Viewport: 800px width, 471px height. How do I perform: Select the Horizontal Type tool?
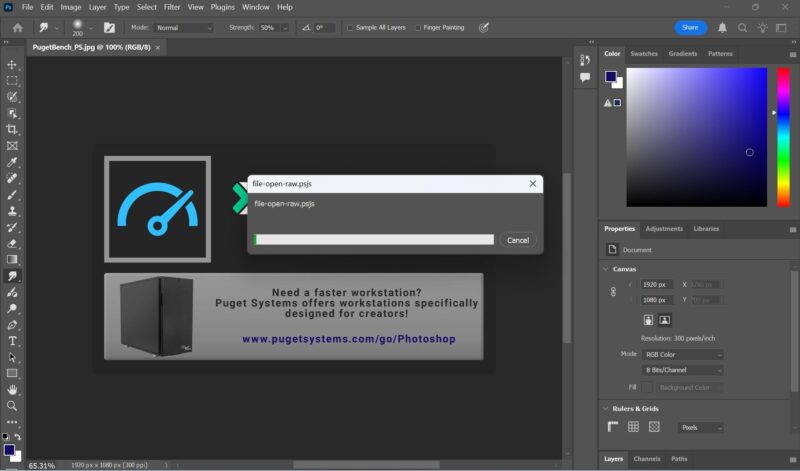[12, 341]
